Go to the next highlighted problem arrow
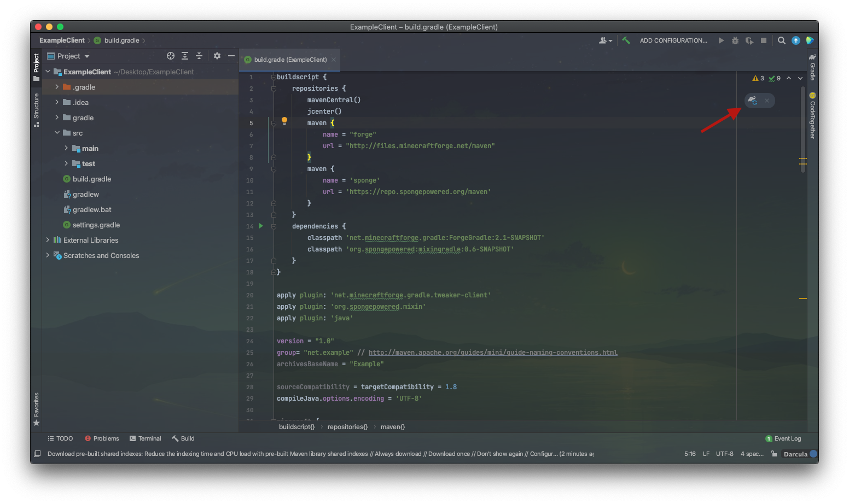 800,78
